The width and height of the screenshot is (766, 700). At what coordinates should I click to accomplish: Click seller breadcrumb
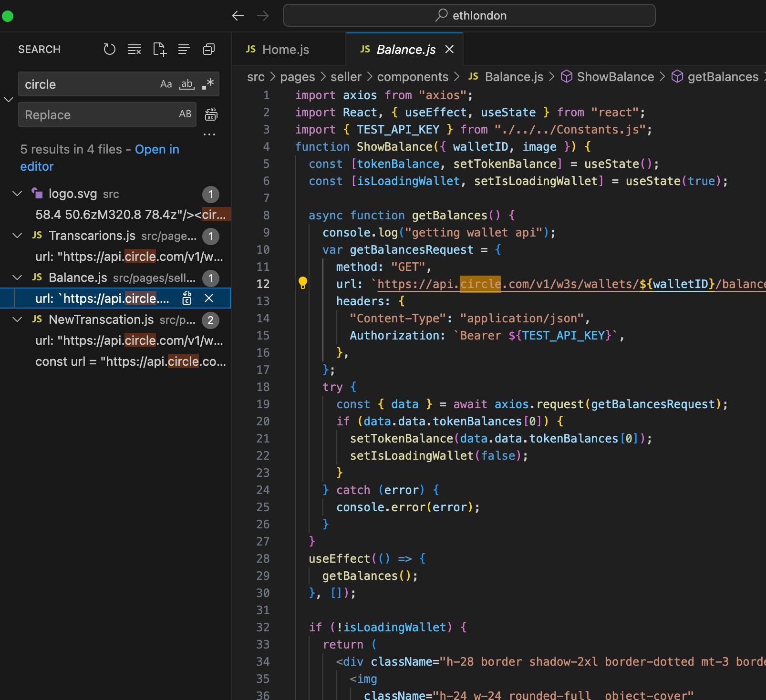[x=346, y=77]
